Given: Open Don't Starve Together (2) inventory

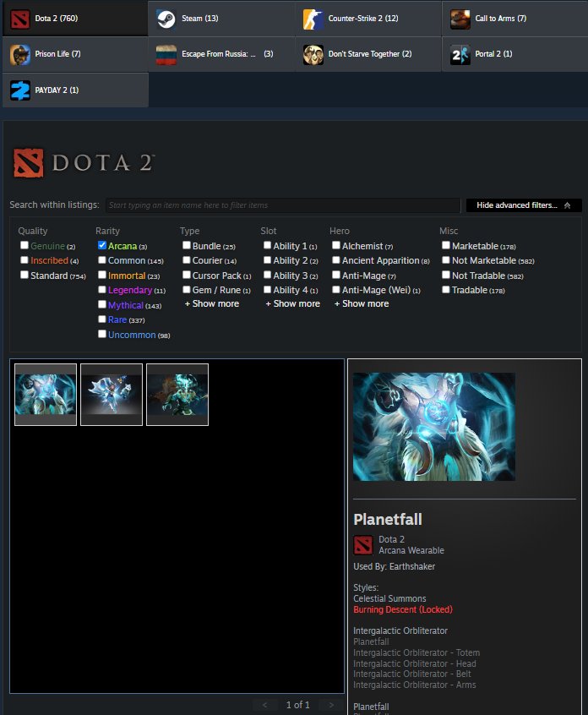Looking at the screenshot, I should (x=368, y=54).
